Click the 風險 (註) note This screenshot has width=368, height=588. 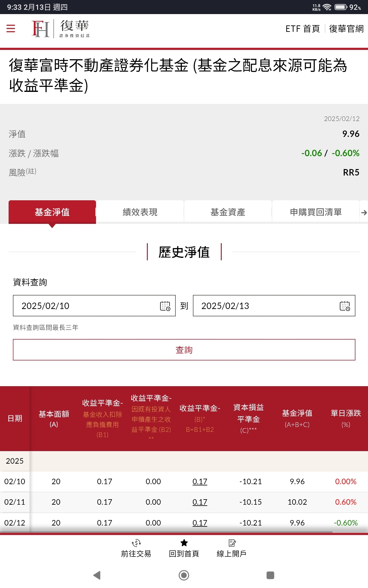(23, 172)
